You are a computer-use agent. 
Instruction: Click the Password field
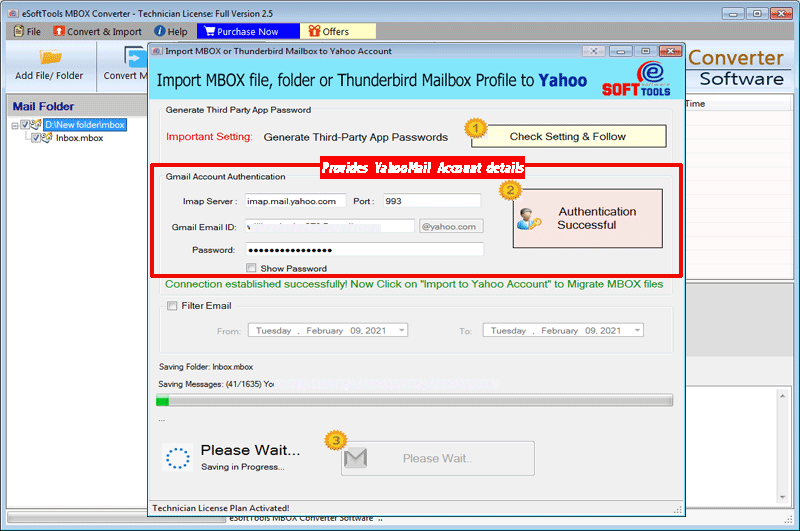pos(364,249)
